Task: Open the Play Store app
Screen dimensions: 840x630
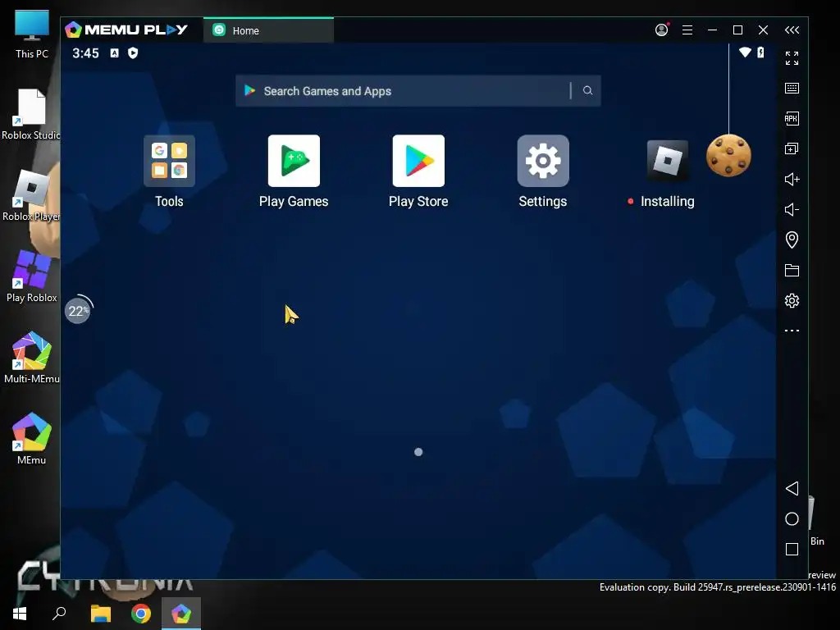Action: [x=418, y=161]
